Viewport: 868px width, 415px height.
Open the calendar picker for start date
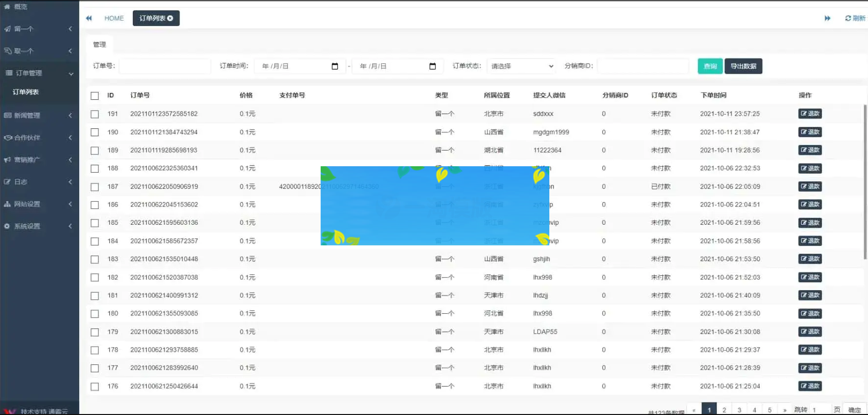tap(335, 66)
